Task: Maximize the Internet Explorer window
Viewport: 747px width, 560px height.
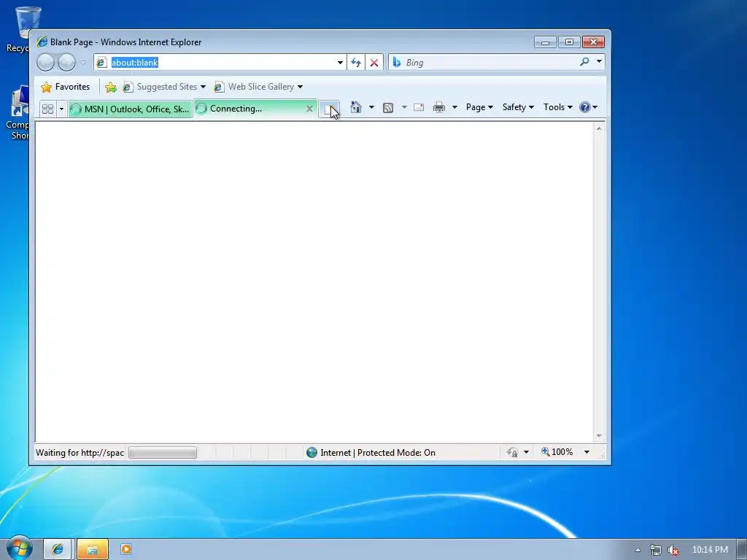Action: [x=569, y=42]
